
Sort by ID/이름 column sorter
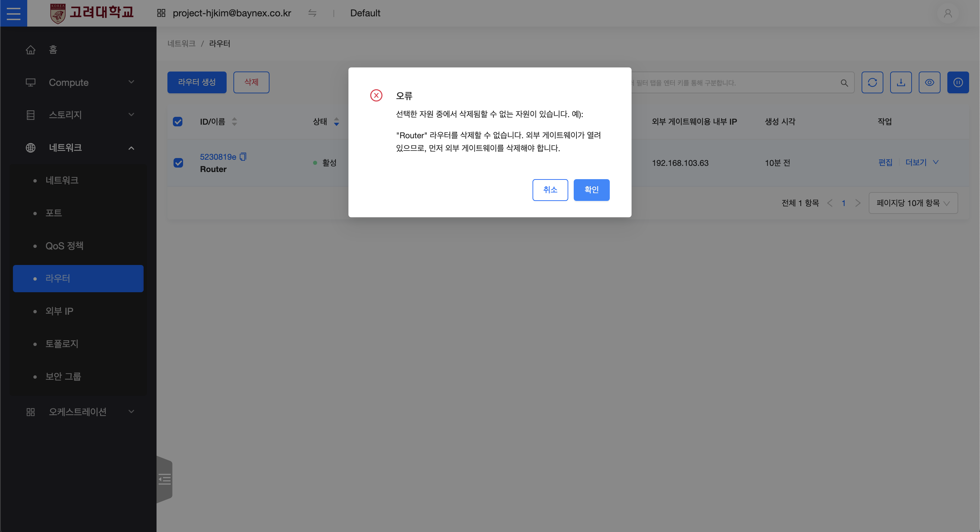[234, 122]
